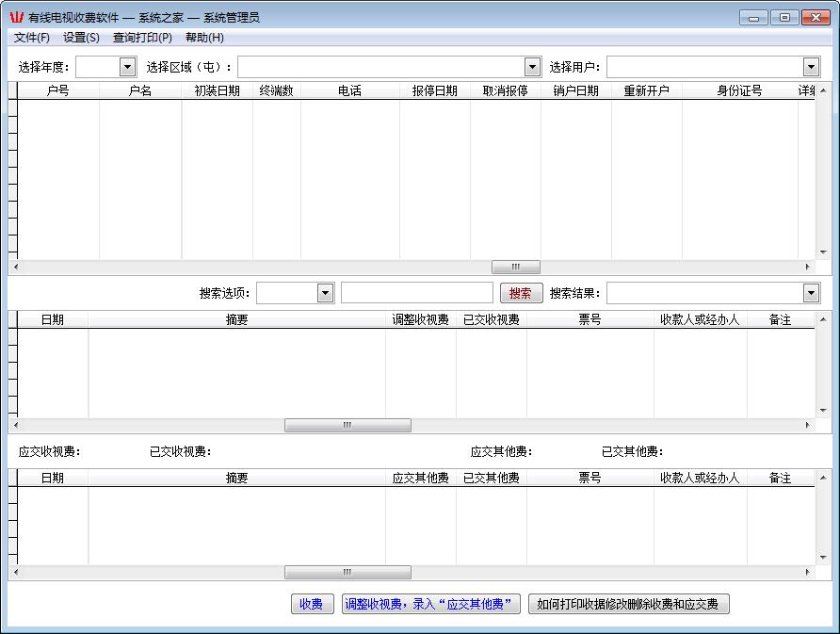Click the 终端数 column header
840x634 pixels.
pos(277,90)
